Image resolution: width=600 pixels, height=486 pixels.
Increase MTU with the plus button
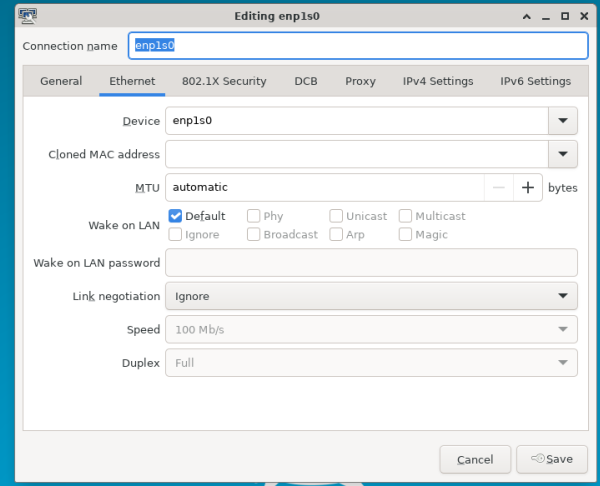pyautogui.click(x=527, y=187)
